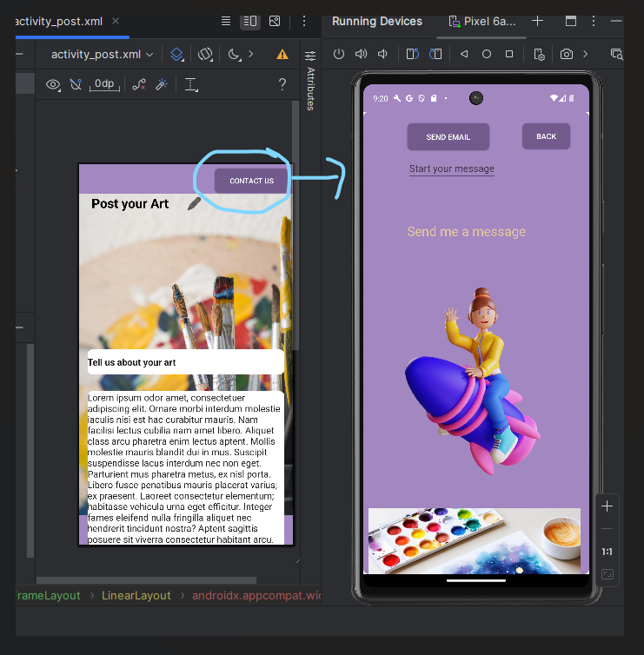Select the Post your Art heading
The height and width of the screenshot is (655, 644).
pyautogui.click(x=130, y=204)
